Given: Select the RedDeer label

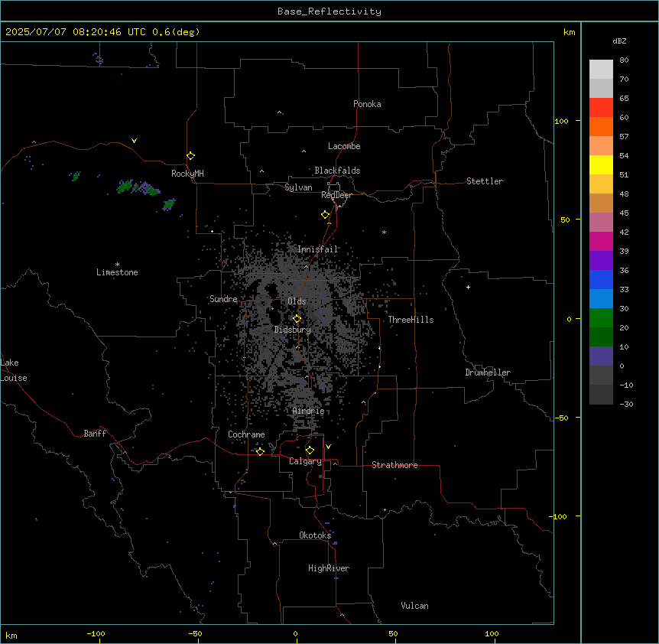Looking at the screenshot, I should [336, 195].
